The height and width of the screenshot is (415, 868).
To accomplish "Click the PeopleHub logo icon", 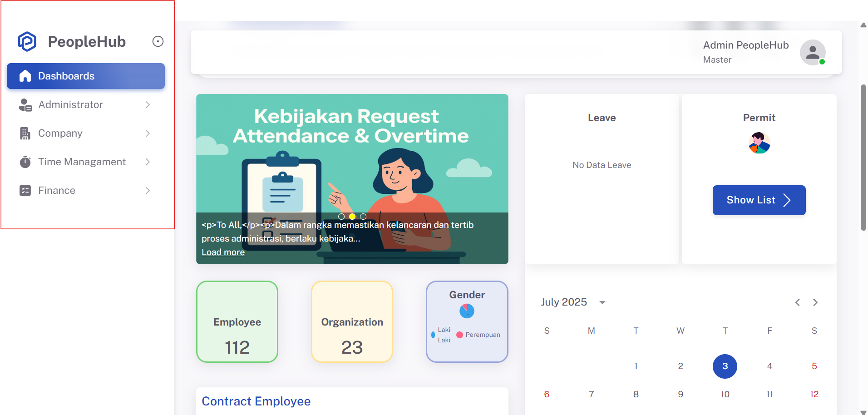I will [27, 41].
